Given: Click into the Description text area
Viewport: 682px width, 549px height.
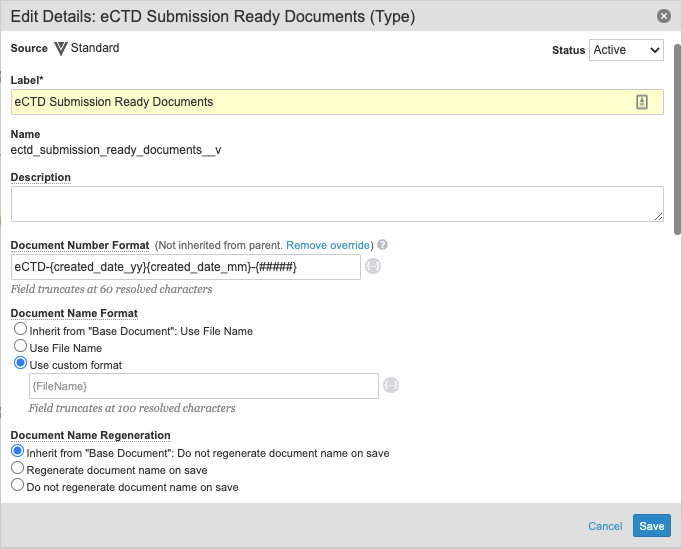Looking at the screenshot, I should 337,204.
